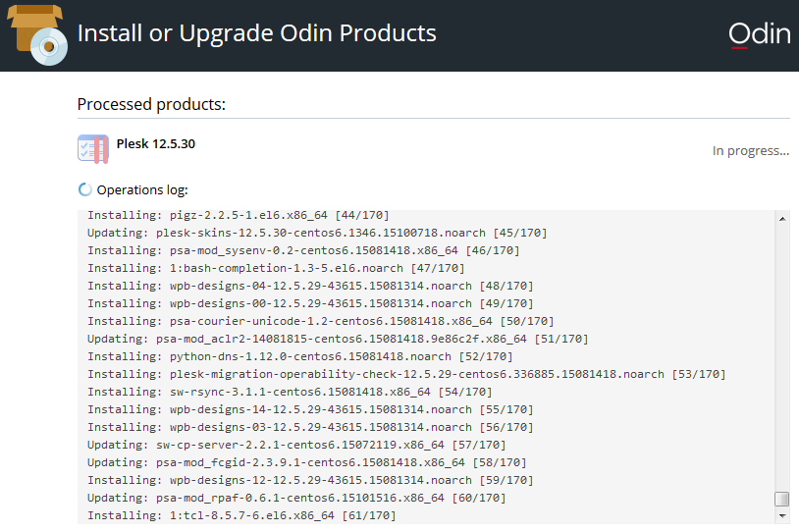Click the In progress status text
This screenshot has height=532, width=799.
[751, 151]
